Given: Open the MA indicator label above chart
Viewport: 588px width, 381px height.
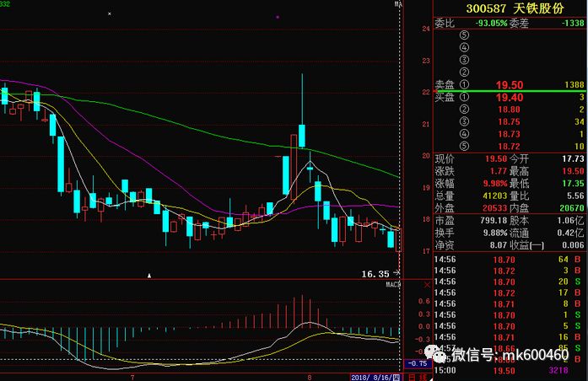Looking at the screenshot, I should click(398, 5).
